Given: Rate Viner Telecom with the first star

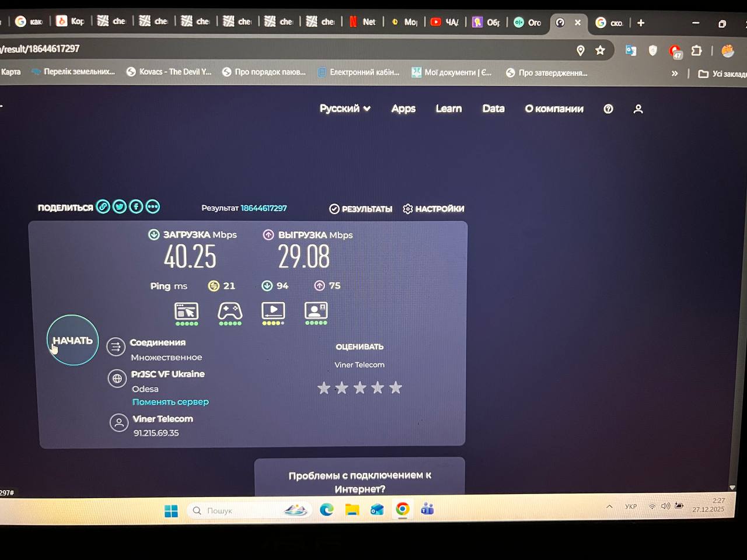Looking at the screenshot, I should pyautogui.click(x=324, y=387).
